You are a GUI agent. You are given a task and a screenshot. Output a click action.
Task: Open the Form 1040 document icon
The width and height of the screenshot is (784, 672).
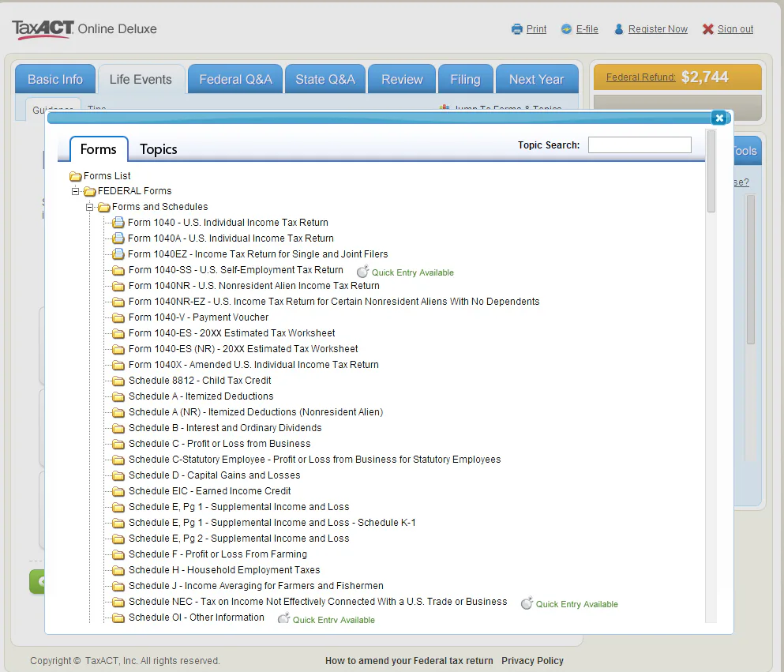pyautogui.click(x=118, y=222)
